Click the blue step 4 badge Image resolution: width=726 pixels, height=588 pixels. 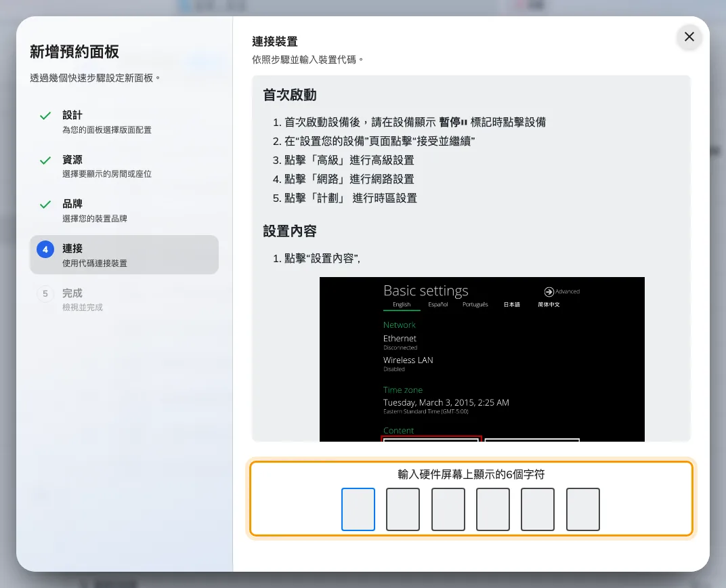coord(45,249)
